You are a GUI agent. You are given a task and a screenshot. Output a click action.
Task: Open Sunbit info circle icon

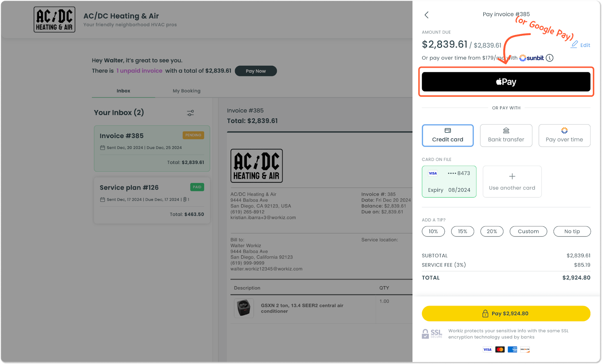(550, 58)
